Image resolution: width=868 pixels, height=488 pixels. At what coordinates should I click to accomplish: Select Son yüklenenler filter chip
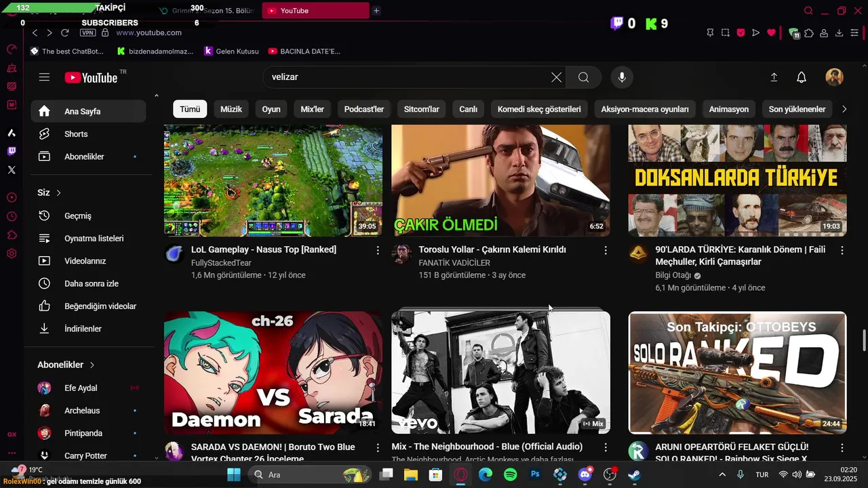797,109
